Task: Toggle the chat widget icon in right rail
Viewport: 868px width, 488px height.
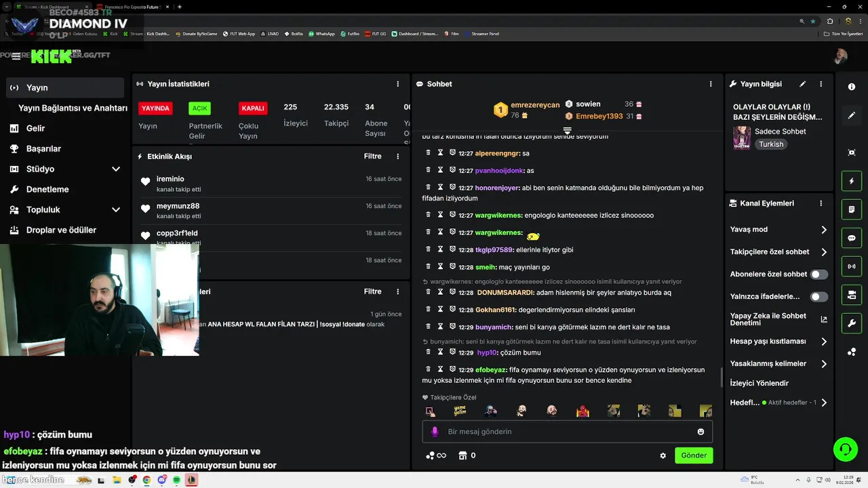Action: [852, 238]
